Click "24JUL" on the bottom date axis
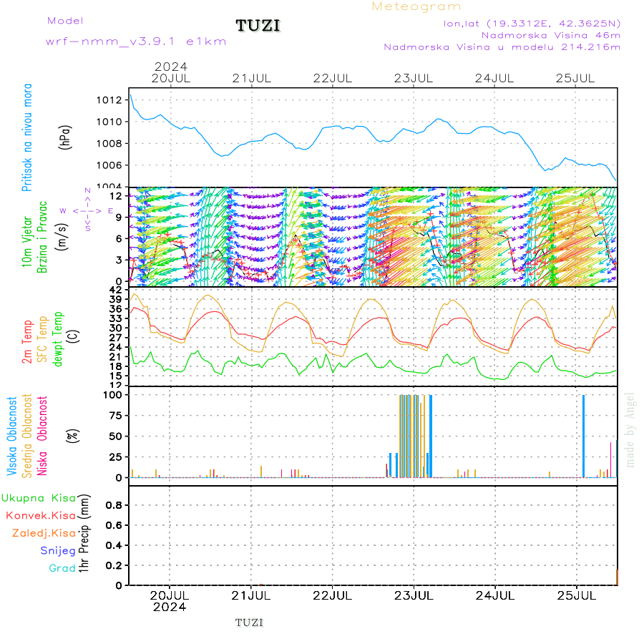The width and height of the screenshot is (644, 644). tap(495, 595)
